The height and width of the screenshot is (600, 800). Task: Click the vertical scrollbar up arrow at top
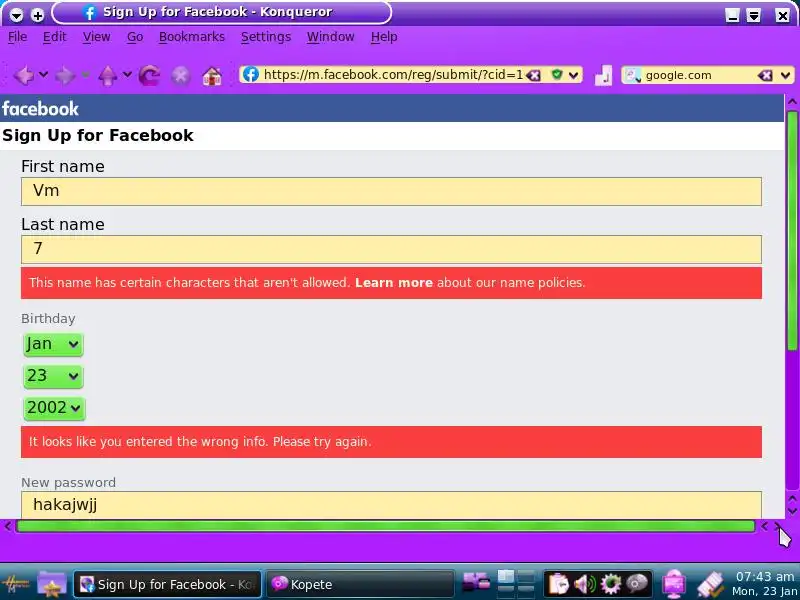pyautogui.click(x=792, y=102)
